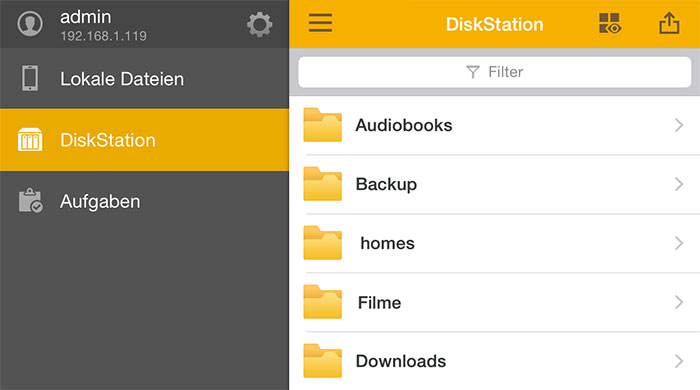This screenshot has height=390, width=700.
Task: Expand Backup row chevron
Action: tap(679, 184)
